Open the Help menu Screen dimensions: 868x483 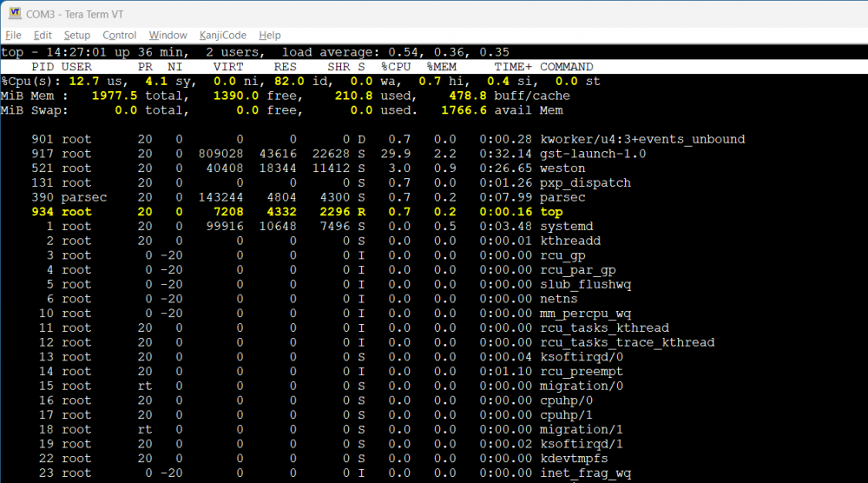[x=270, y=35]
